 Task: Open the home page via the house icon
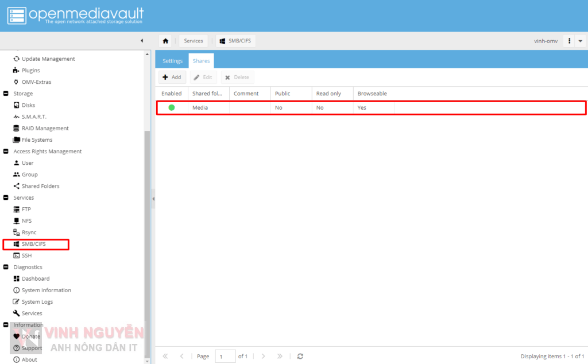(166, 40)
